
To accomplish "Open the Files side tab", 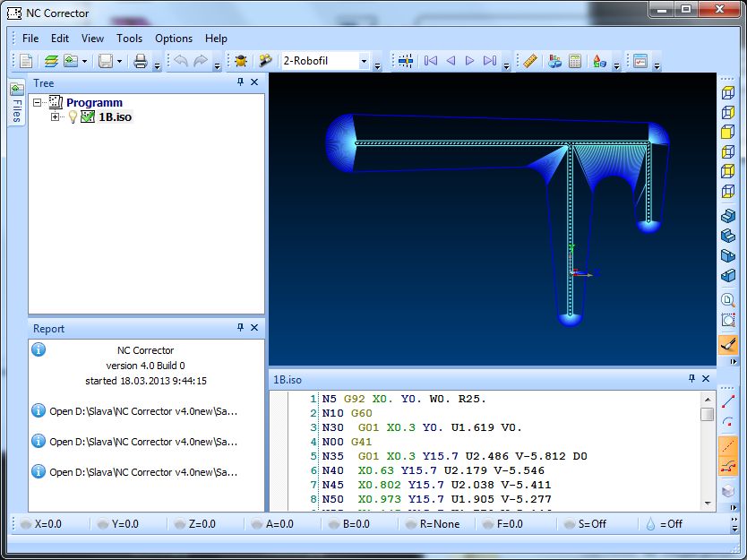I will (x=17, y=103).
